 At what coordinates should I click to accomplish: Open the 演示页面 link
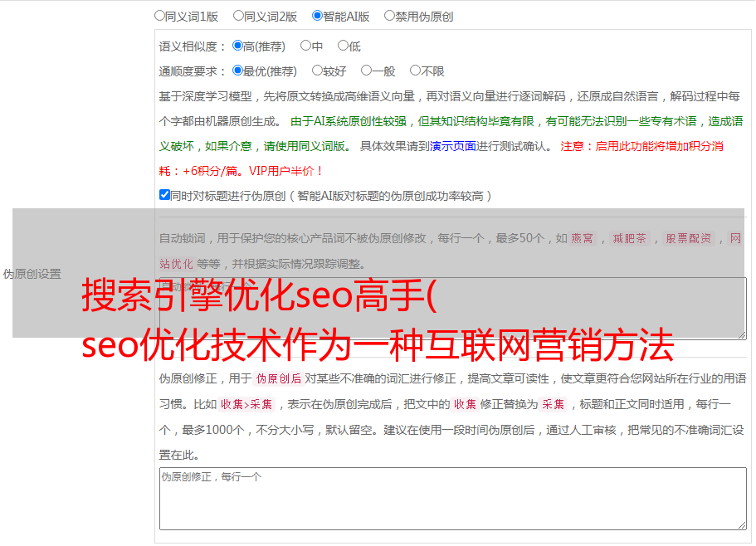[x=453, y=146]
